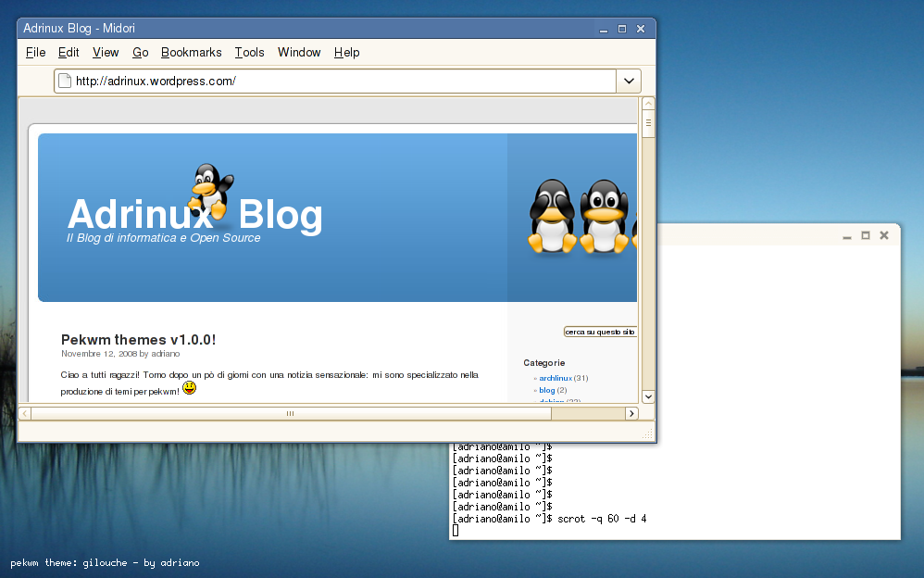
Task: Click the Midori window resize grip
Action: [647, 434]
